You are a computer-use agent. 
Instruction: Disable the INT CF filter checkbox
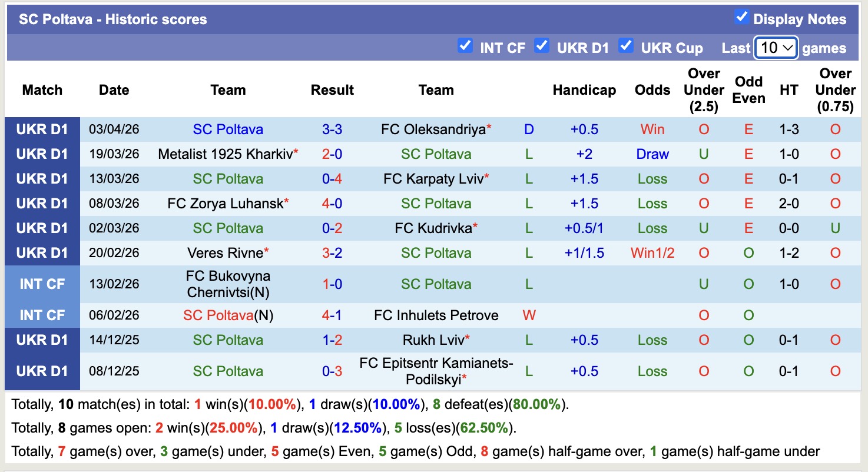click(465, 46)
